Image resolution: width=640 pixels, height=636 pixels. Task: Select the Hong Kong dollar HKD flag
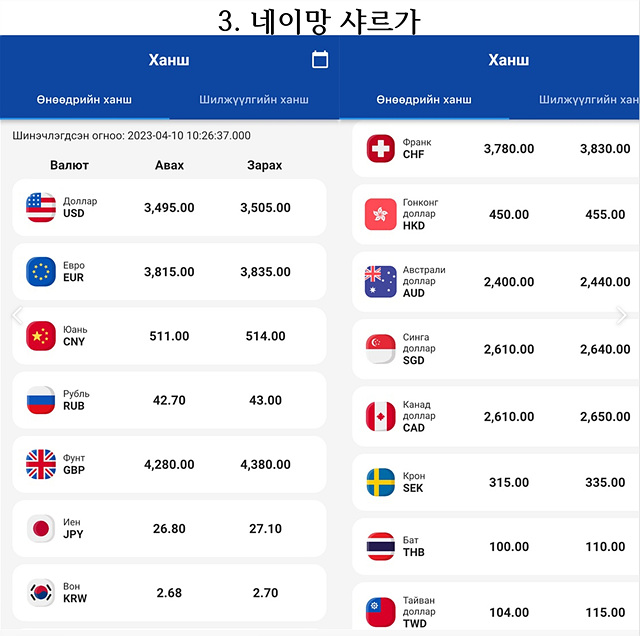380,214
